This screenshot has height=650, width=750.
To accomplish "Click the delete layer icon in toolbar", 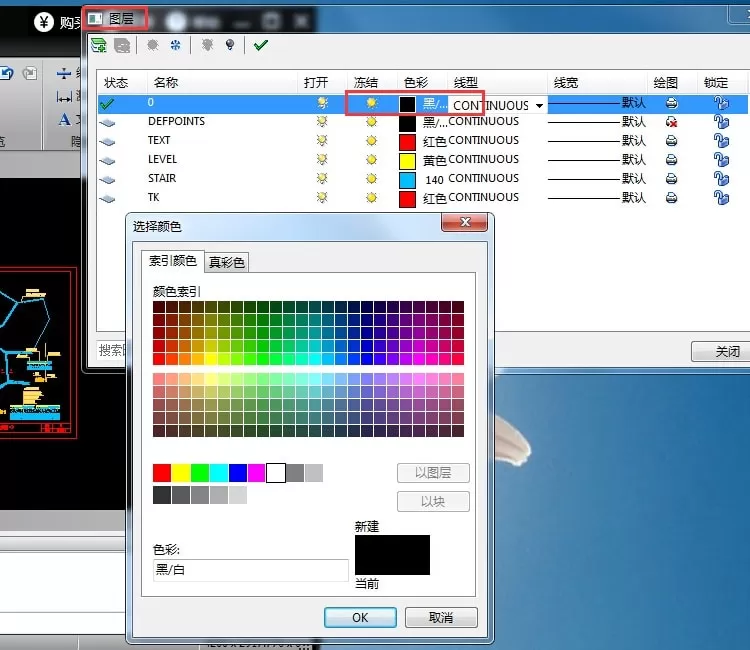I will 122,45.
